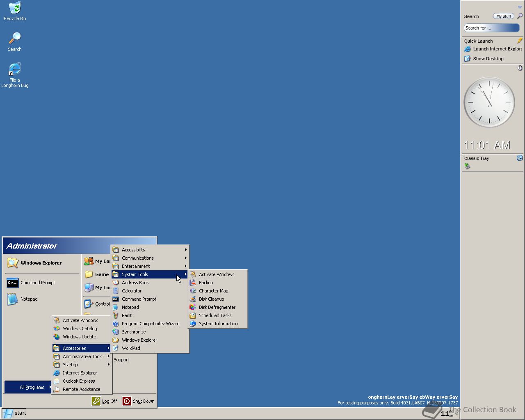
Task: Click Activate Windows in All Programs list
Action: [x=82, y=320]
